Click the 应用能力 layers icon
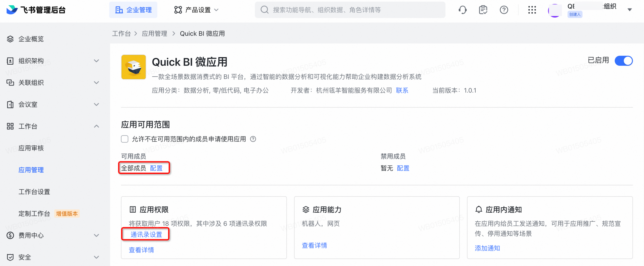This screenshot has height=266, width=644. (306, 210)
